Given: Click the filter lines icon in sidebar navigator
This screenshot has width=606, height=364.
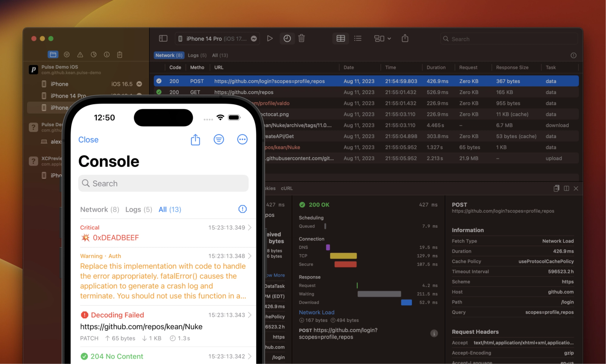Looking at the screenshot, I should (67, 54).
